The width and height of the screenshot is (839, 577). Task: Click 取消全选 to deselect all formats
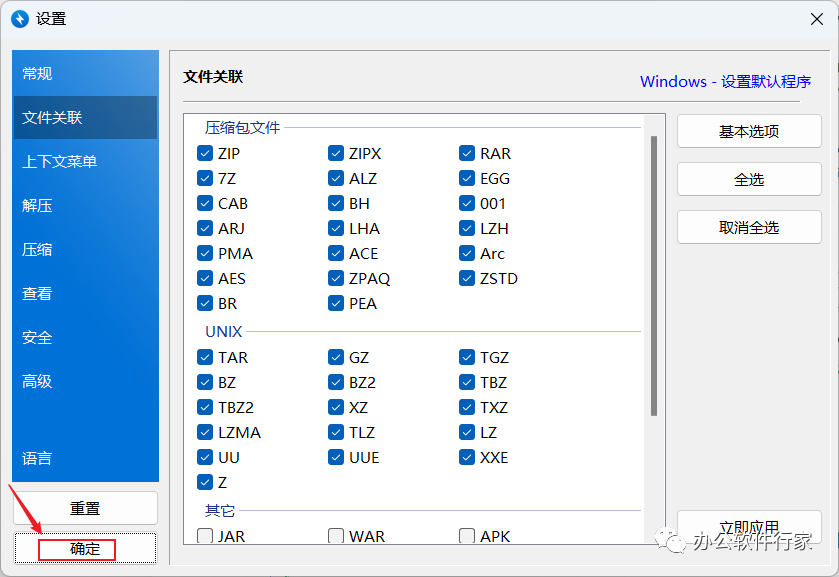(748, 227)
